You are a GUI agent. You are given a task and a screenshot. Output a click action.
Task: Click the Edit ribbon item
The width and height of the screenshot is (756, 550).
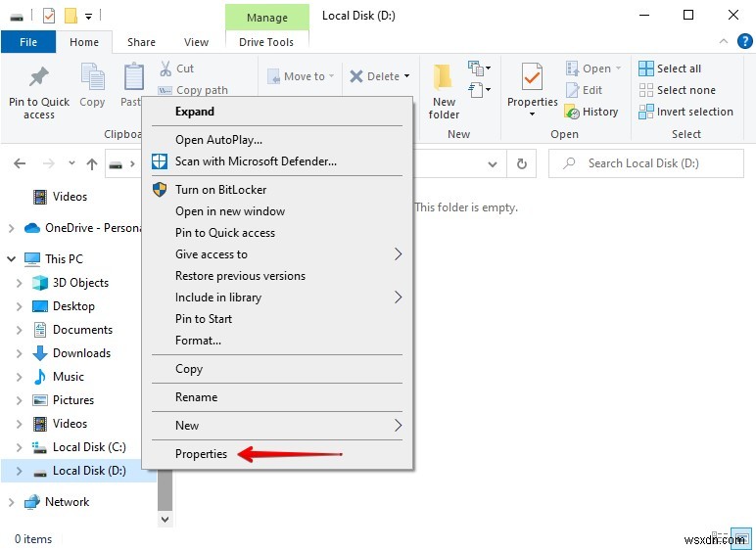584,90
